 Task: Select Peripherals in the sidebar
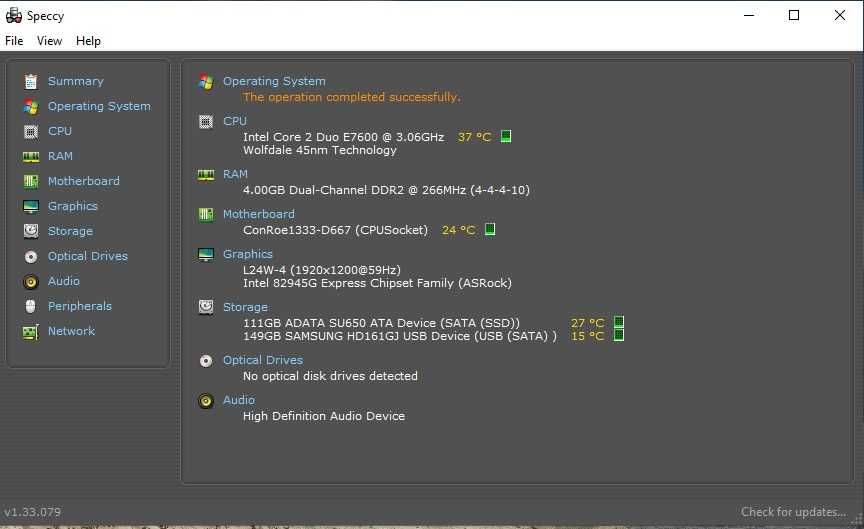tap(80, 306)
